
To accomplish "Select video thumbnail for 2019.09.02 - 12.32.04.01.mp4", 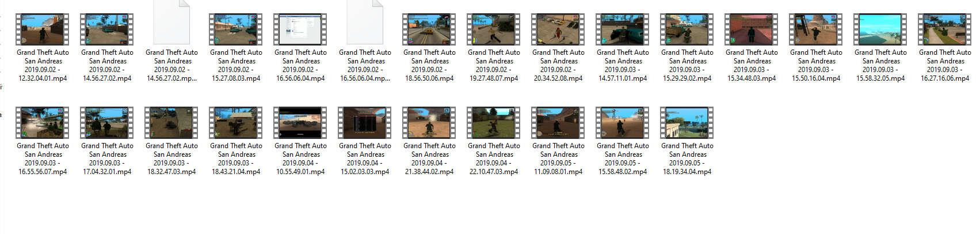I will pyautogui.click(x=43, y=29).
